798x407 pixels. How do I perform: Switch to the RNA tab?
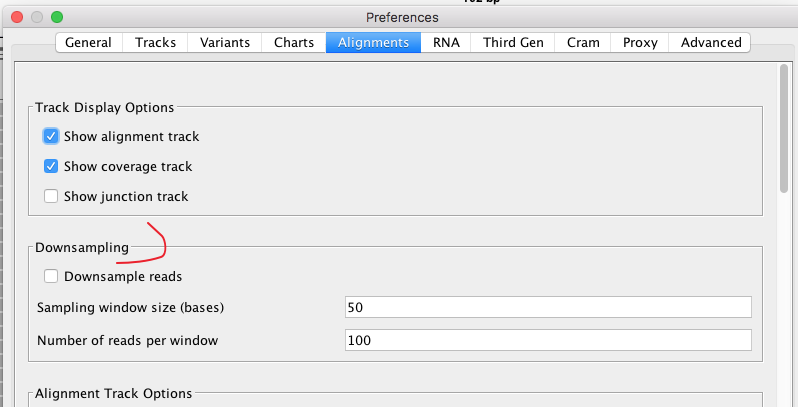point(446,42)
